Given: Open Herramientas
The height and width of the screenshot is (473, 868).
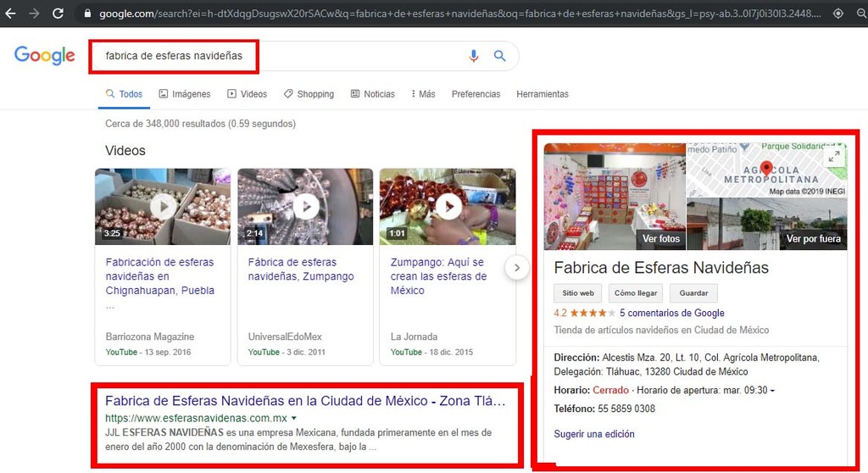Looking at the screenshot, I should pyautogui.click(x=542, y=94).
